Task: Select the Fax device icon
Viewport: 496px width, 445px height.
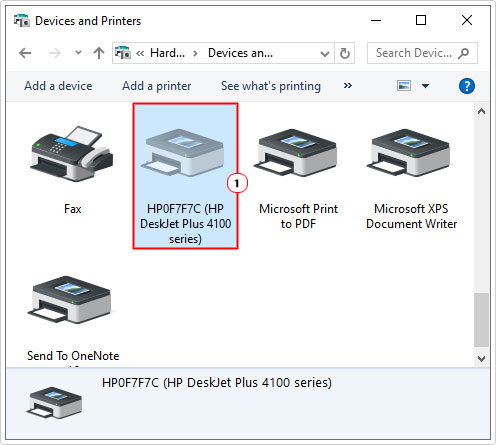Action: [72, 153]
